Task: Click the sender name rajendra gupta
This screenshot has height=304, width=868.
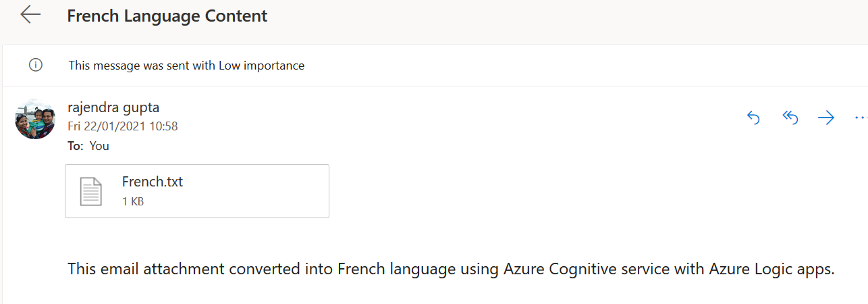Action: click(113, 107)
